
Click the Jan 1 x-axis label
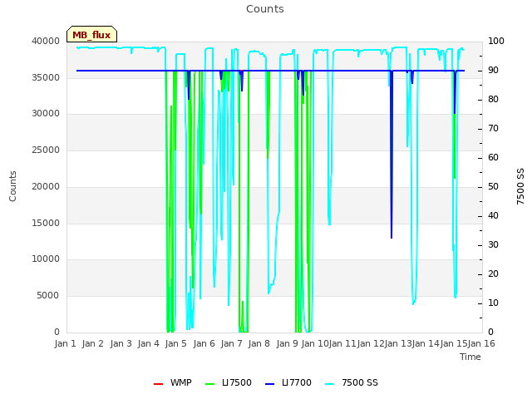click(x=65, y=343)
